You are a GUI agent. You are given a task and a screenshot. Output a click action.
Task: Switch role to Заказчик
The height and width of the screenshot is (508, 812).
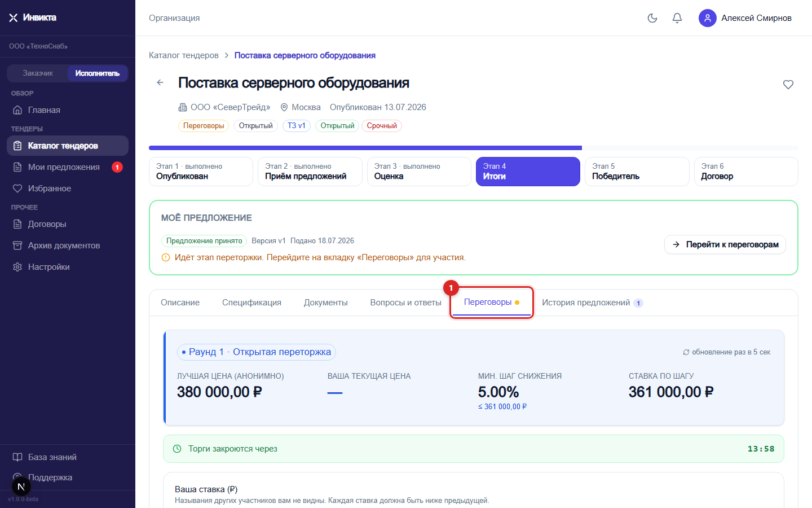click(38, 73)
